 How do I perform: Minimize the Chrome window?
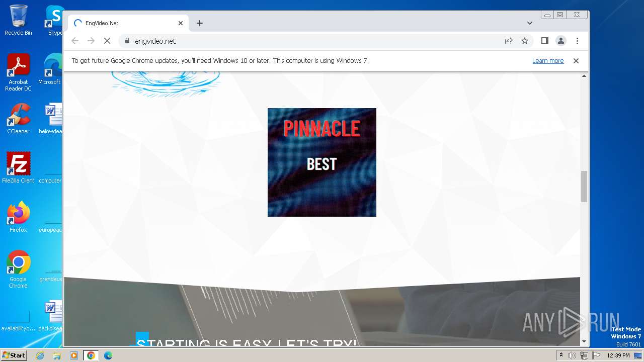click(x=547, y=15)
